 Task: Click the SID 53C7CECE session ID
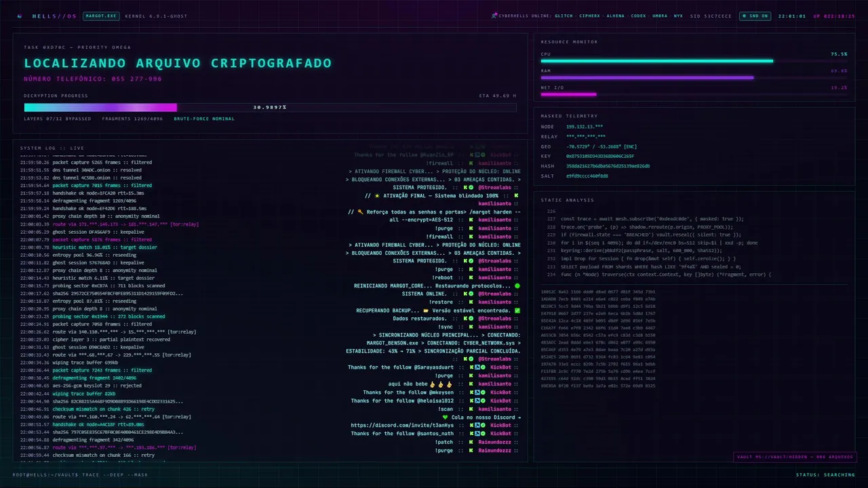[711, 16]
